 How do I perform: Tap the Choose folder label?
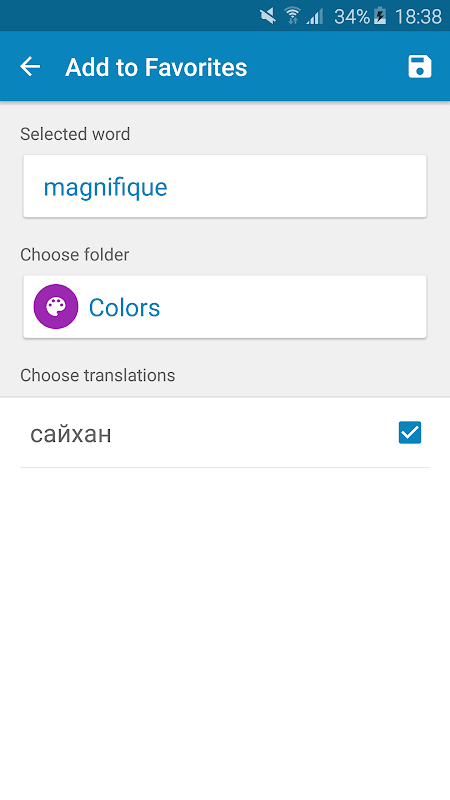click(74, 255)
